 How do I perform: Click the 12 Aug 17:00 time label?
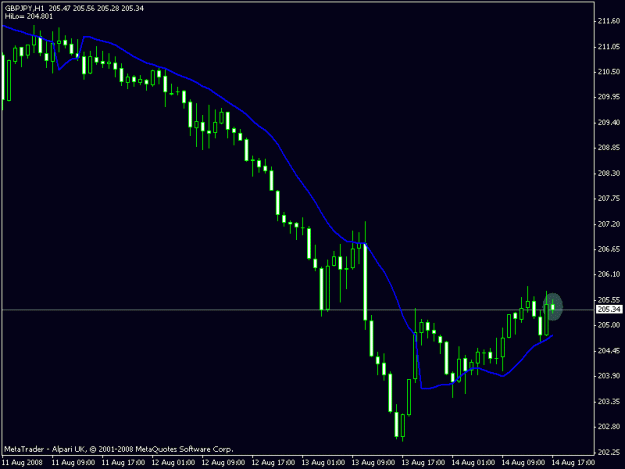(x=273, y=462)
